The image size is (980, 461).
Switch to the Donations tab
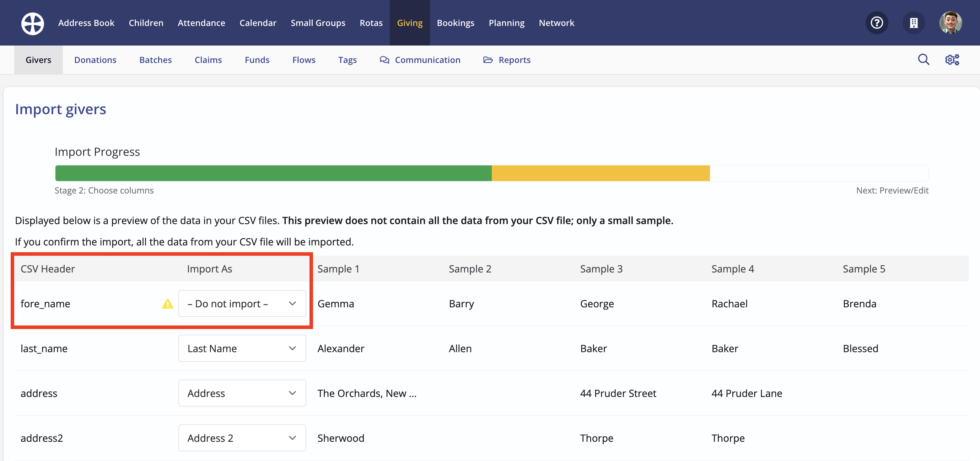95,60
